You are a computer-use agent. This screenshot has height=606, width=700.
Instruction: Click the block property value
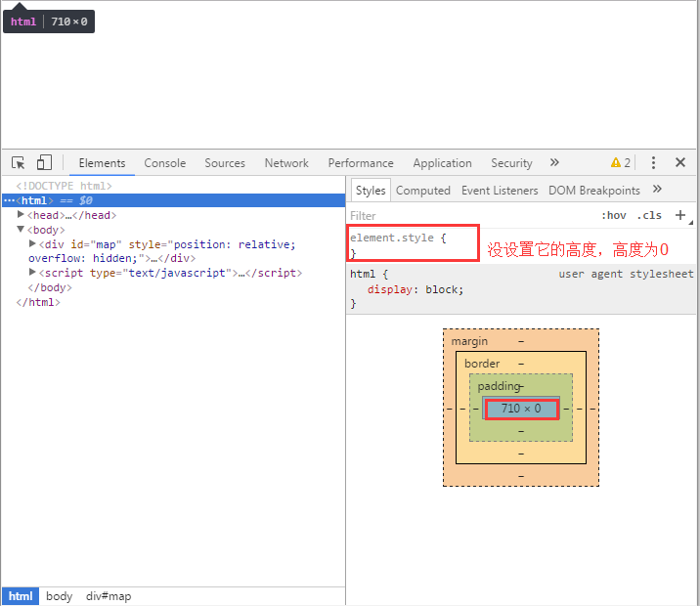pyautogui.click(x=442, y=289)
